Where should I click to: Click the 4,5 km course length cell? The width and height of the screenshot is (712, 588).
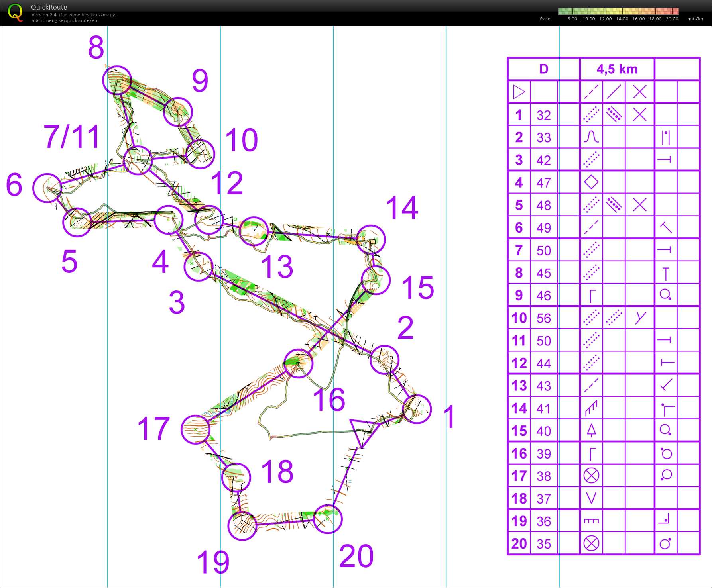click(617, 69)
